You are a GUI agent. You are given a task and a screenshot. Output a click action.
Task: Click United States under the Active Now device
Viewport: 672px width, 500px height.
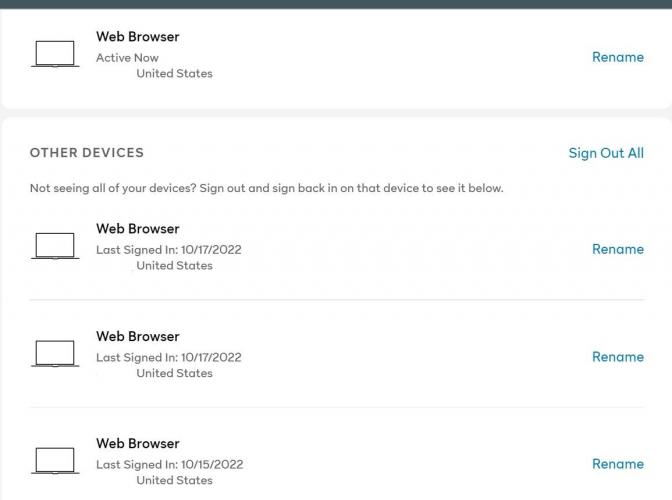[174, 73]
